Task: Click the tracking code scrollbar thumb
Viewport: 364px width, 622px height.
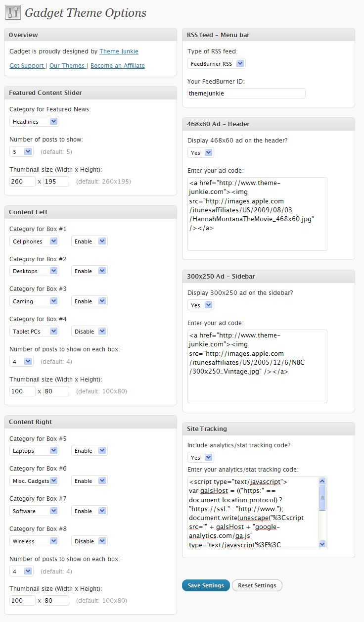Action: point(322,497)
